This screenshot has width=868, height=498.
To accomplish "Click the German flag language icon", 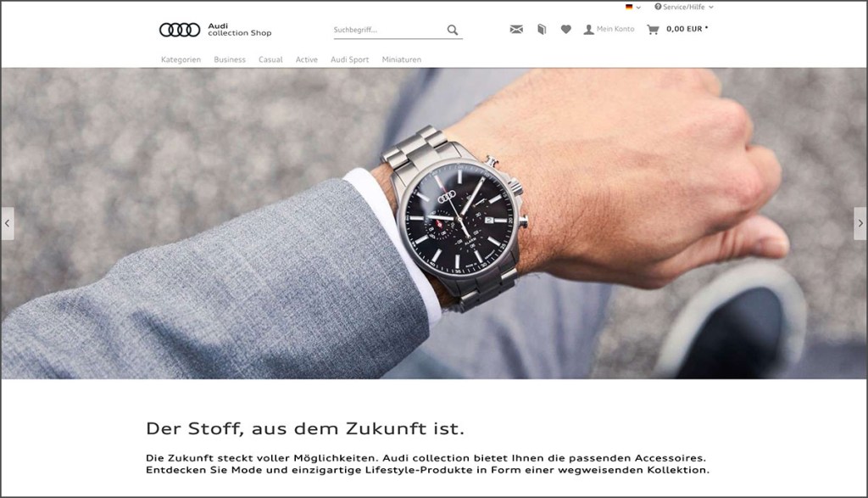I will point(629,7).
